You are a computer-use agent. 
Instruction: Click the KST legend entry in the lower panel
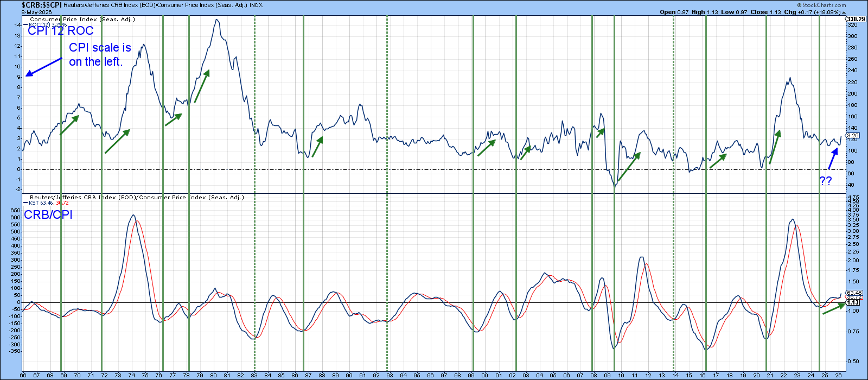pos(47,203)
